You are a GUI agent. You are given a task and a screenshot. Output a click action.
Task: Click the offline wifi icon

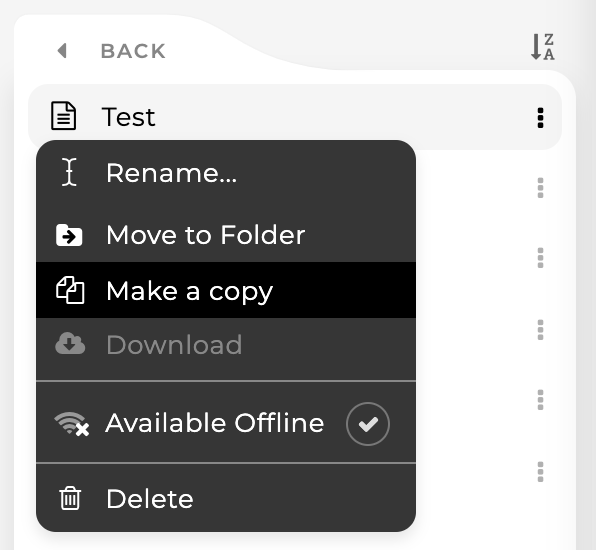[x=71, y=423]
